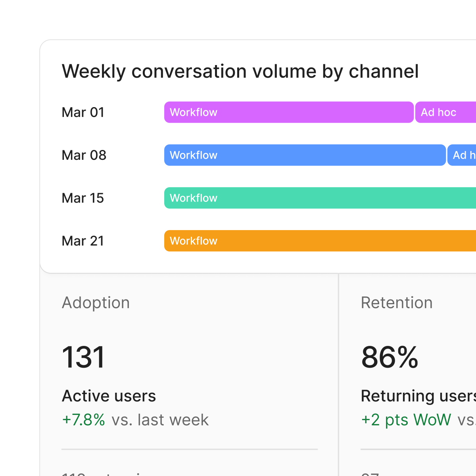Screen dimensions: 476x476
Task: Click the Mar 01 Ad hoc bar segment
Action: (x=446, y=112)
